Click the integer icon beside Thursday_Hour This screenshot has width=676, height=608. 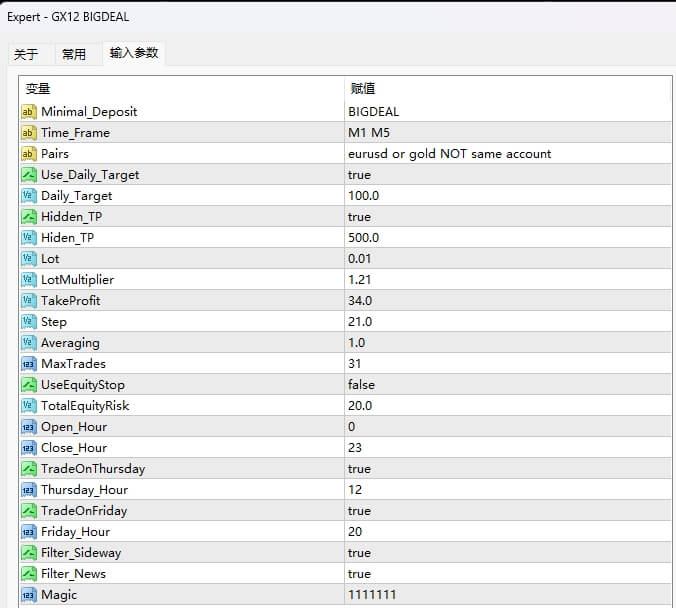click(28, 490)
